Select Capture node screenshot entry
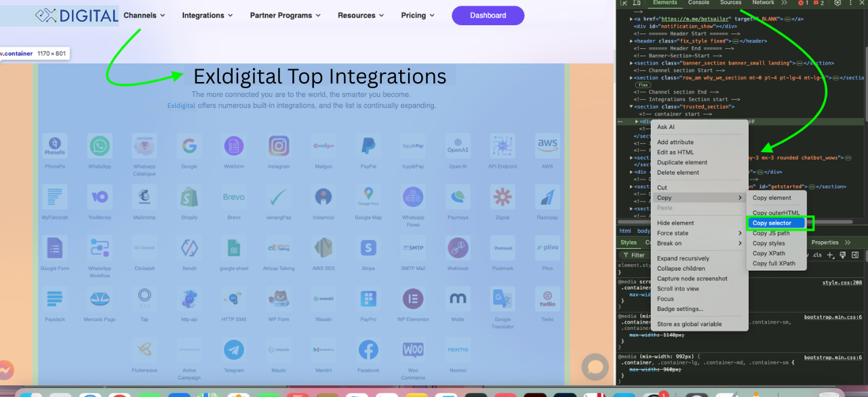This screenshot has width=868, height=397. [x=699, y=278]
